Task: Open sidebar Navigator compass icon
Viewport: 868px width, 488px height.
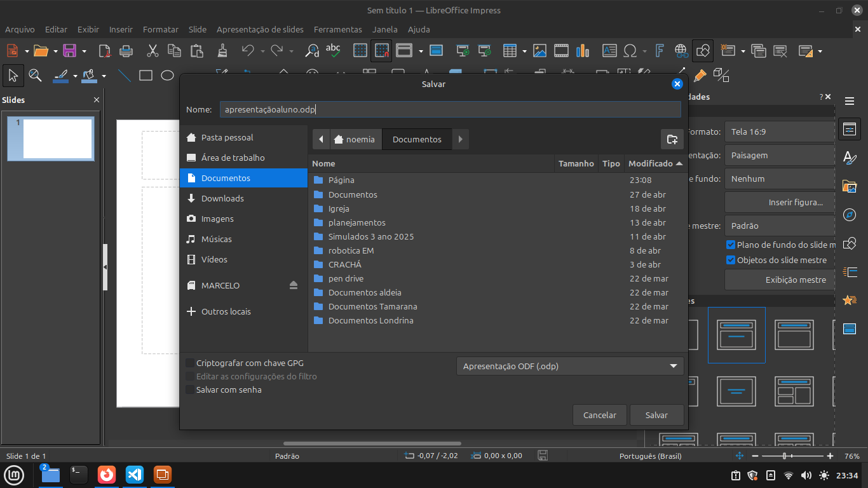Action: [x=850, y=215]
